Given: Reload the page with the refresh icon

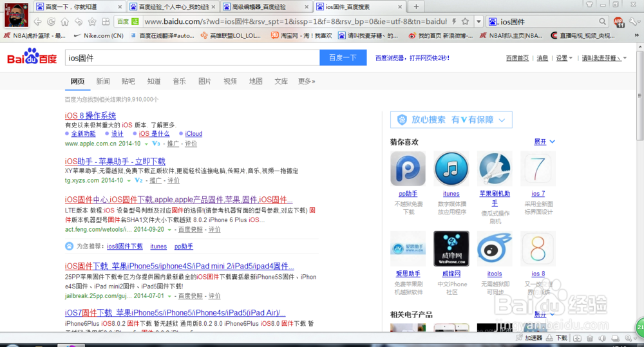Looking at the screenshot, I should [x=52, y=22].
